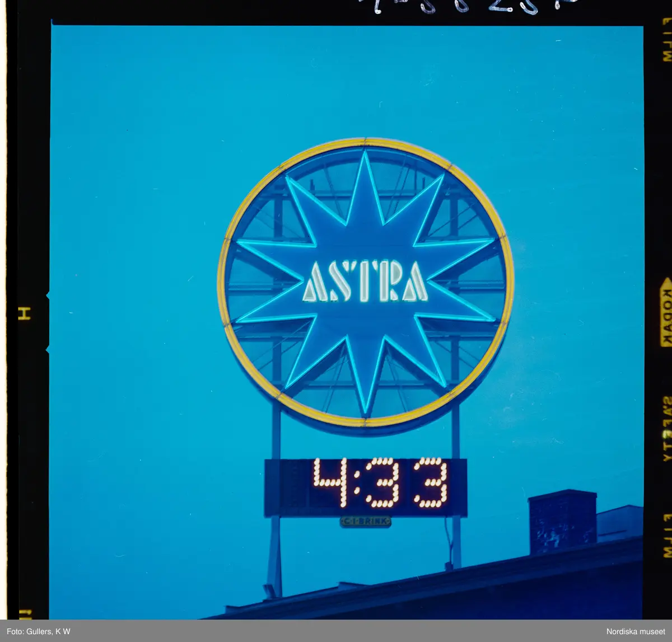Click the FILM marking at top right border
Image resolution: width=672 pixels, height=642 pixels.
tap(666, 39)
